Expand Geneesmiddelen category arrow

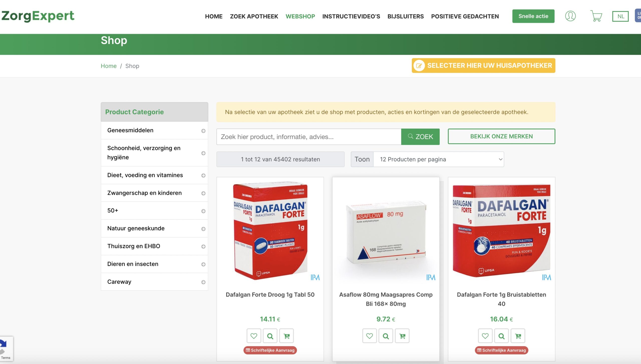pyautogui.click(x=203, y=131)
